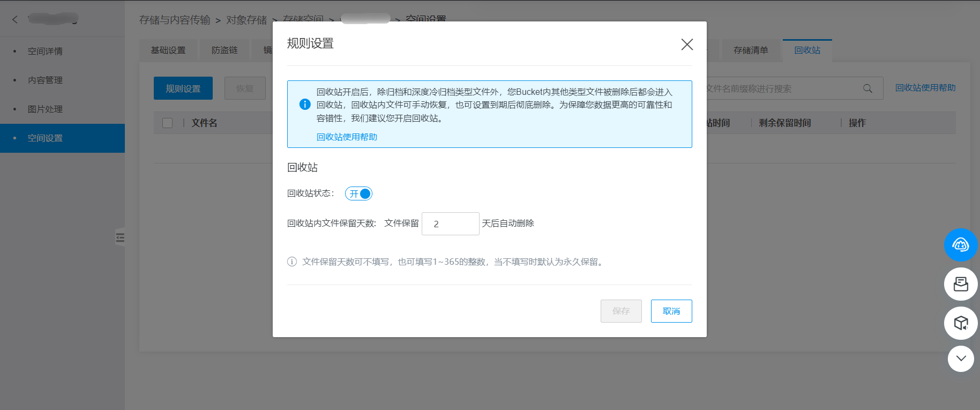This screenshot has width=980, height=410.
Task: Click the 规则设置 dialog title
Action: 310,43
